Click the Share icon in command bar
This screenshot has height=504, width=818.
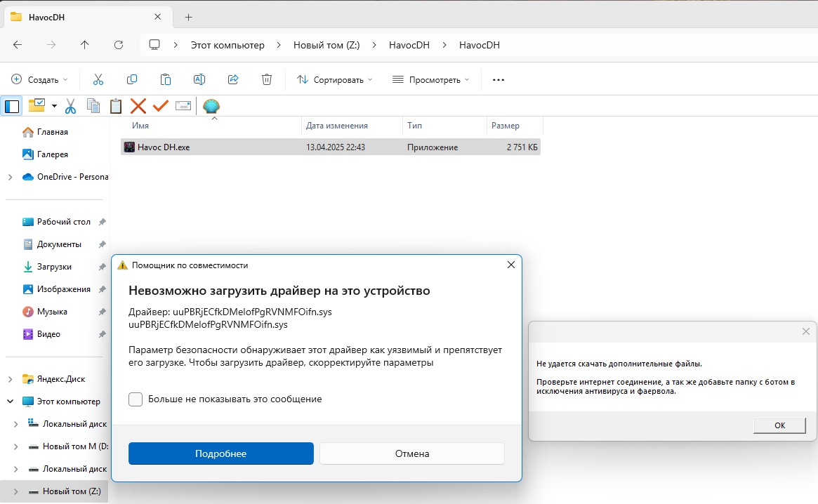point(233,79)
